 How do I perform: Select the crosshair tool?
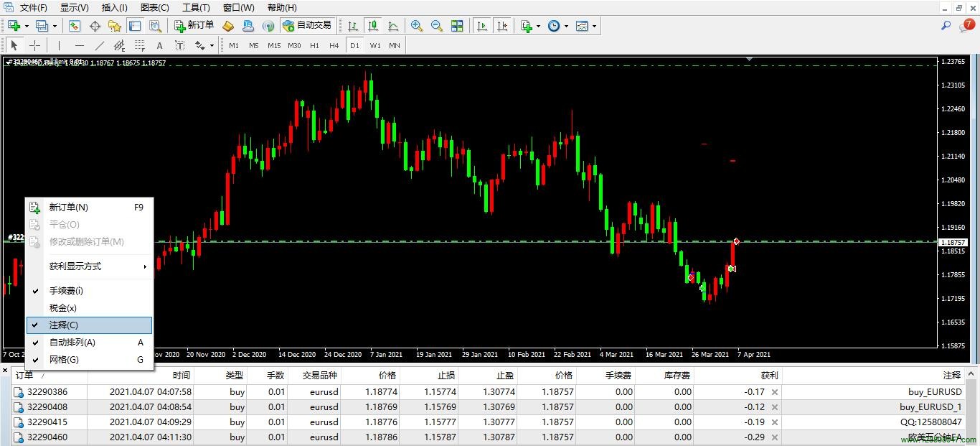(x=34, y=45)
